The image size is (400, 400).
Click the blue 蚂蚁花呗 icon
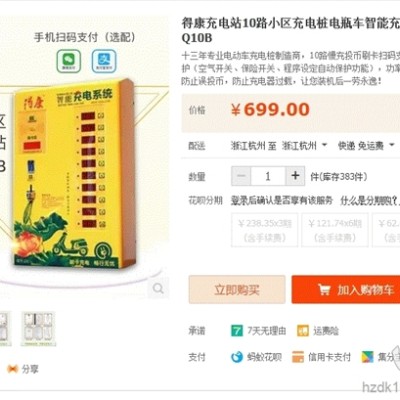[237, 357]
